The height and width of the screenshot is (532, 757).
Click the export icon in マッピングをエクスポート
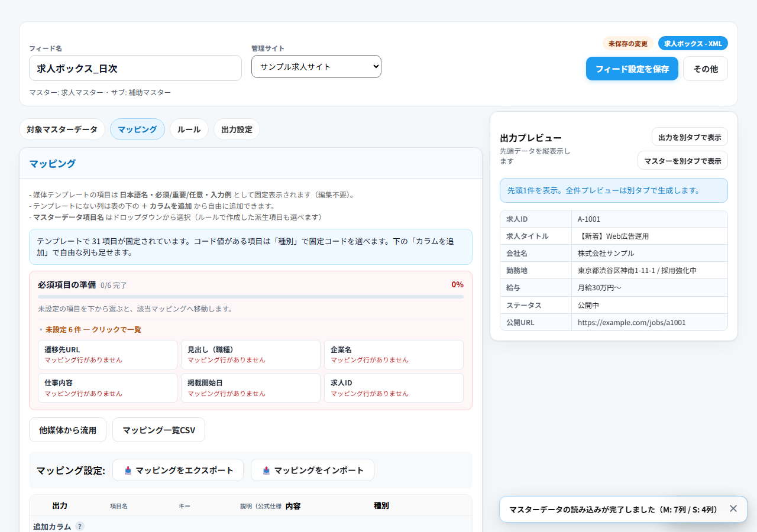coord(128,471)
